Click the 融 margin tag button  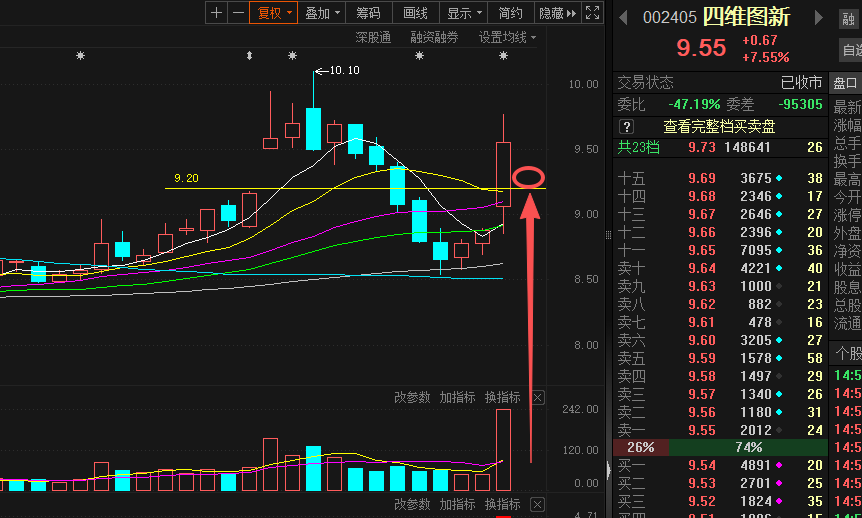click(849, 20)
